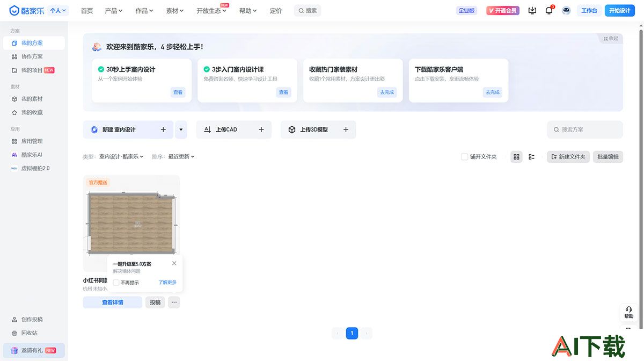Expand the 帮助 menu in top bar

click(x=247, y=11)
